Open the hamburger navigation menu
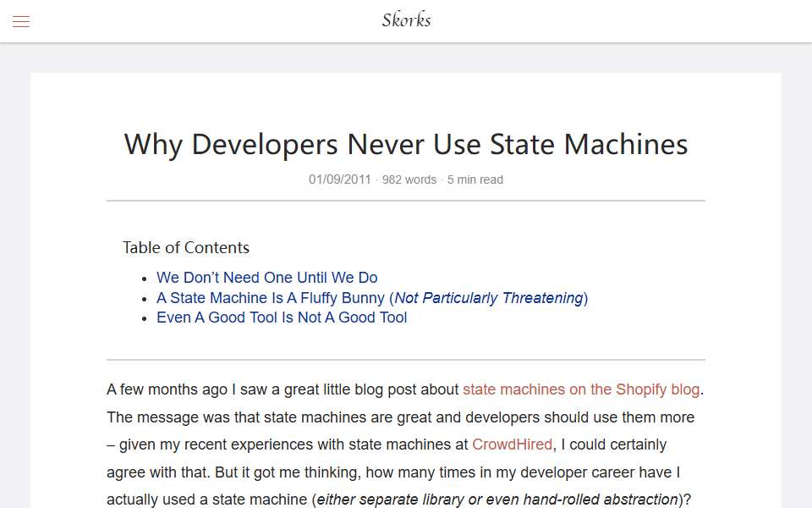The height and width of the screenshot is (508, 812). click(x=21, y=21)
